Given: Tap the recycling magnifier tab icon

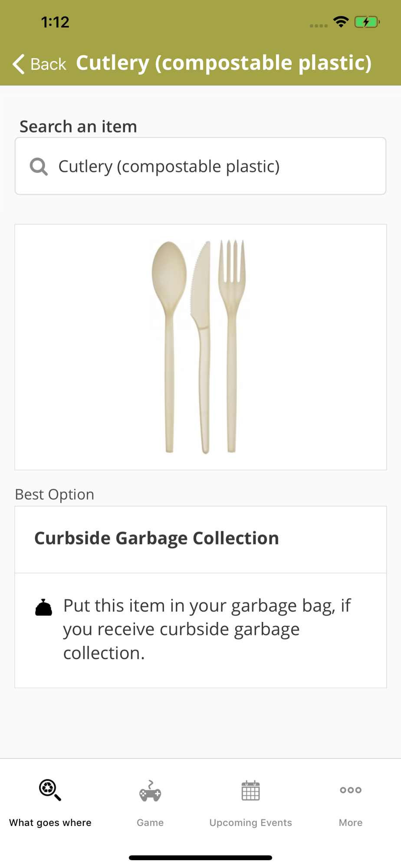Looking at the screenshot, I should 50,790.
